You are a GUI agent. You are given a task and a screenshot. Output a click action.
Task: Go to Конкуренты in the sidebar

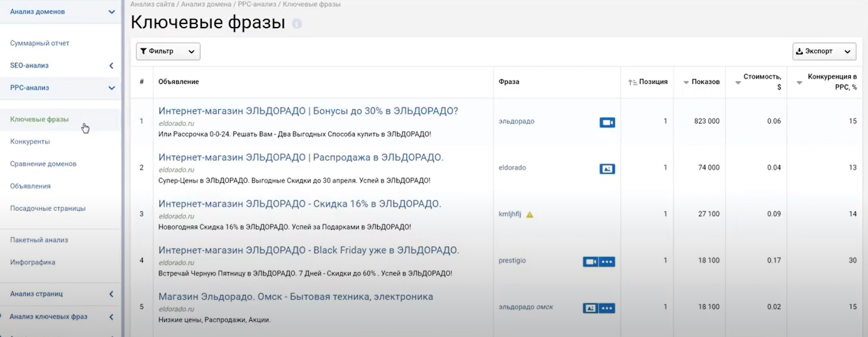[x=30, y=142]
